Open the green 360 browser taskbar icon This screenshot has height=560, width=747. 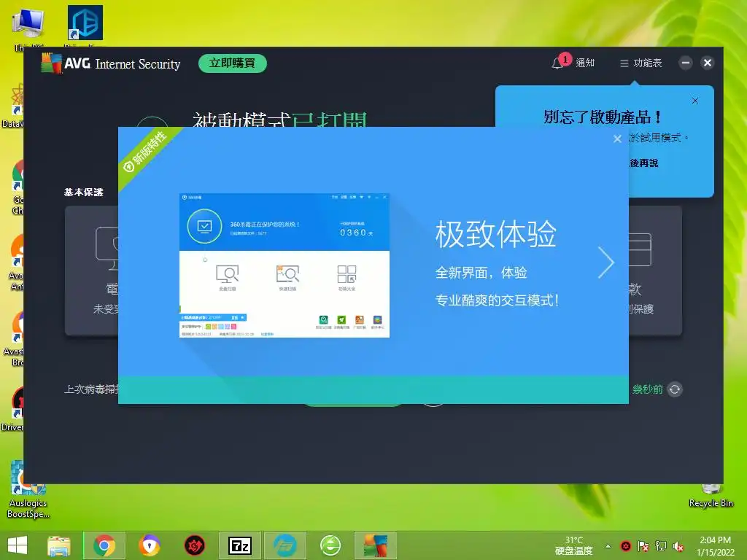tap(330, 545)
